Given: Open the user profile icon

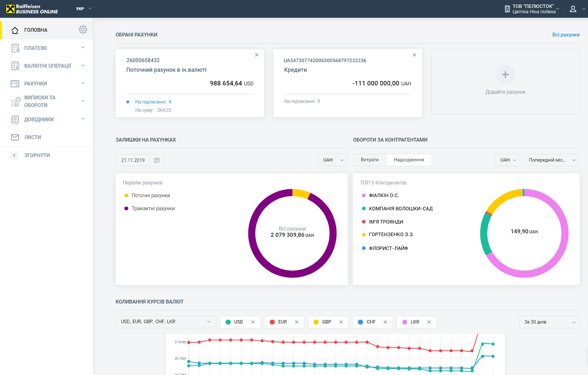Looking at the screenshot, I should coord(573,9).
